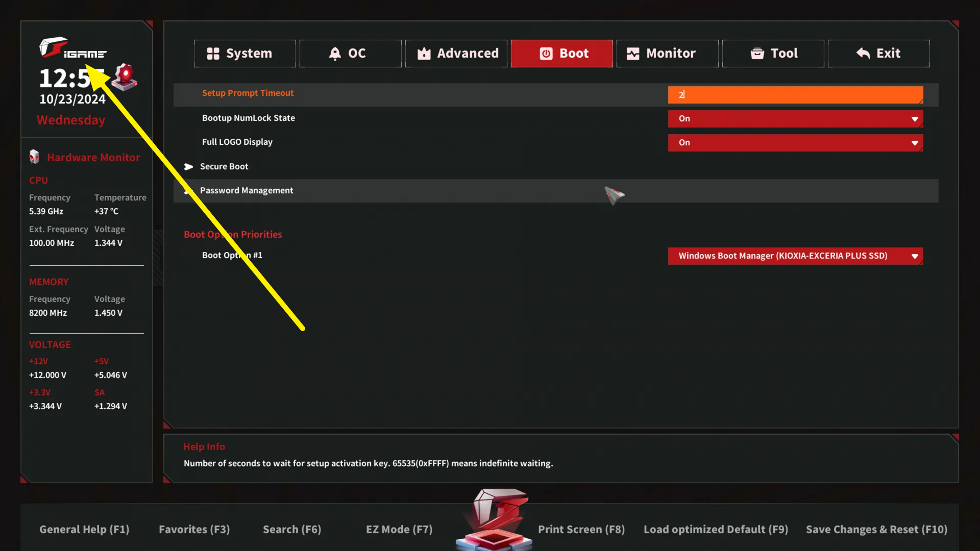Click Load optimized Default (F9)
This screenshot has height=551, width=980.
(716, 530)
